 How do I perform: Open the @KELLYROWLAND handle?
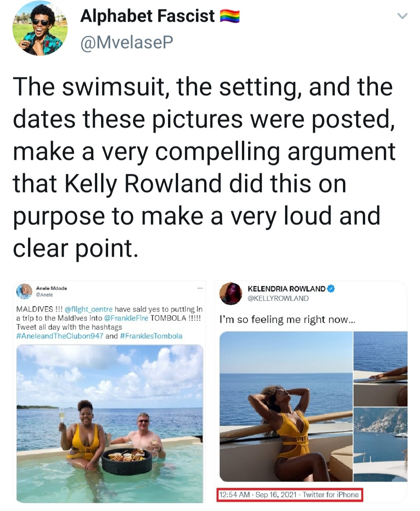point(278,298)
